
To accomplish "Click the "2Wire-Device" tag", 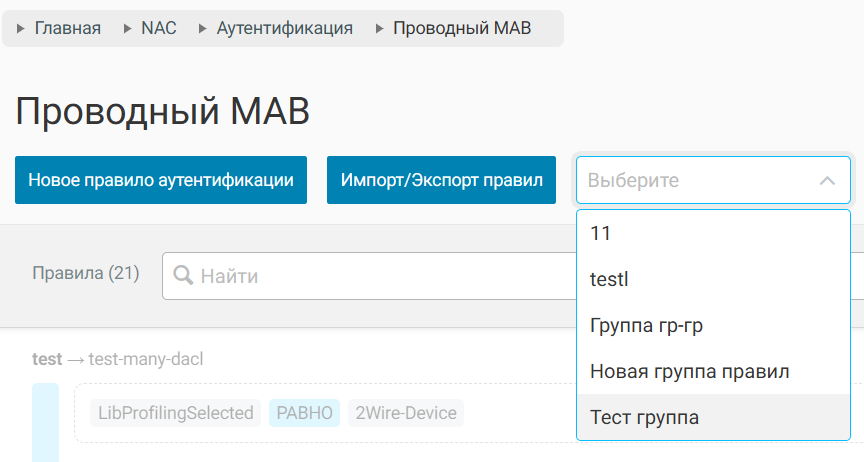I will [406, 413].
